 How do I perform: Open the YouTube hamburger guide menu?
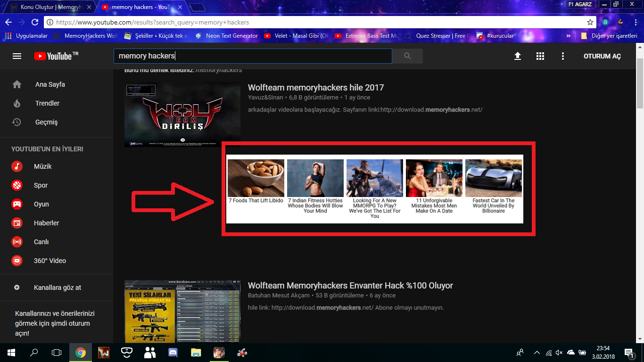pos(17,56)
